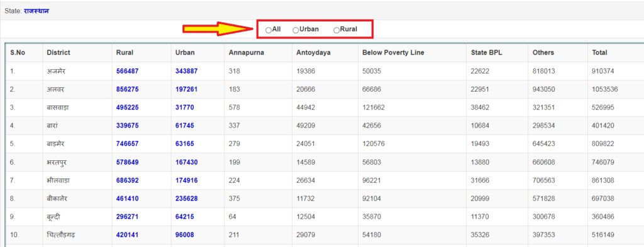
Task: Select the Urban radio button
Action: point(296,30)
